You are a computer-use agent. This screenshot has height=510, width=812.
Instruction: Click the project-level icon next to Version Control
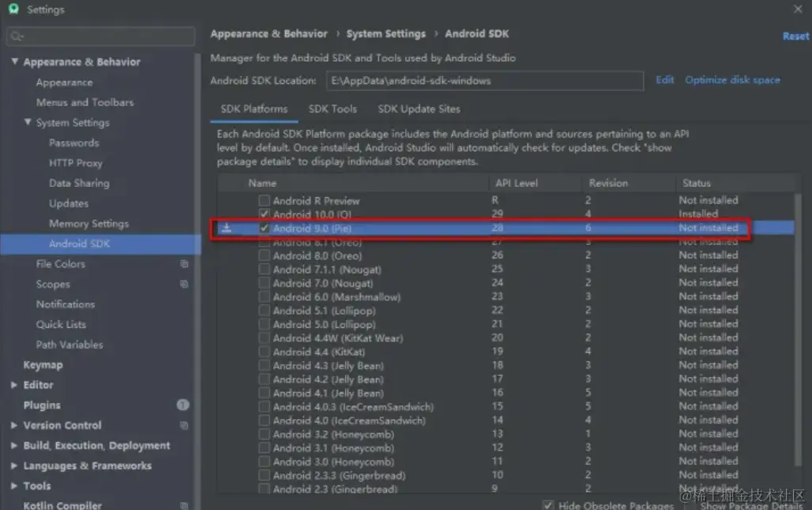(x=184, y=425)
